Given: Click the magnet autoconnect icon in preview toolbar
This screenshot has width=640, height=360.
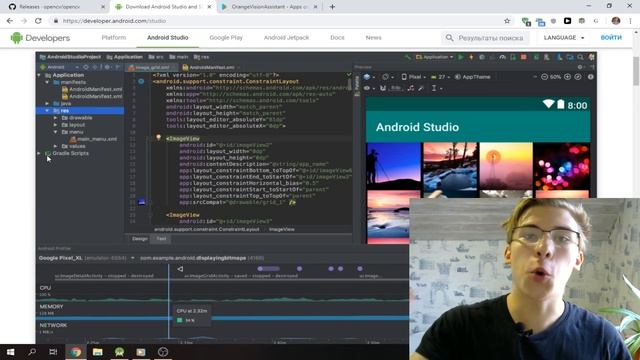Looking at the screenshot, I should point(383,88).
